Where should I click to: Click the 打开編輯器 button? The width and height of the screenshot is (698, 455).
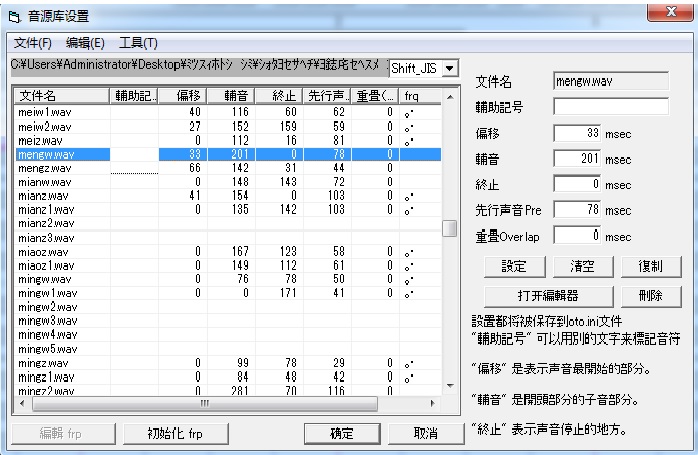pos(548,296)
